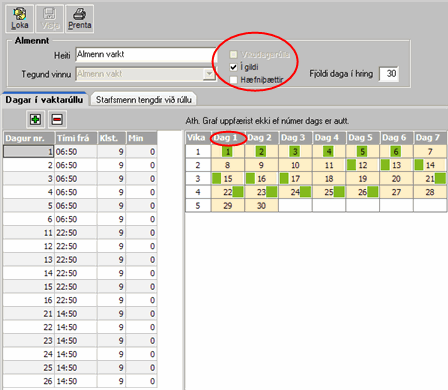Add a day with the green plus icon
448x390 pixels.
pyautogui.click(x=36, y=119)
